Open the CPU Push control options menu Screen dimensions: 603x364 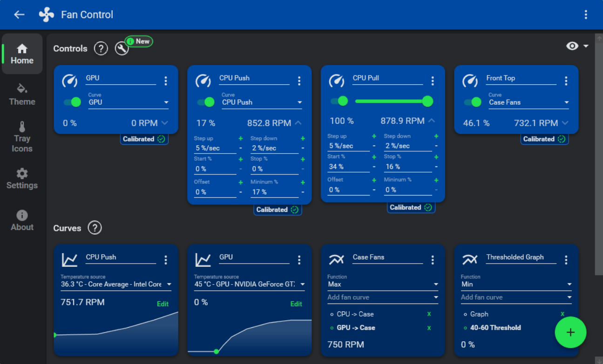click(299, 81)
